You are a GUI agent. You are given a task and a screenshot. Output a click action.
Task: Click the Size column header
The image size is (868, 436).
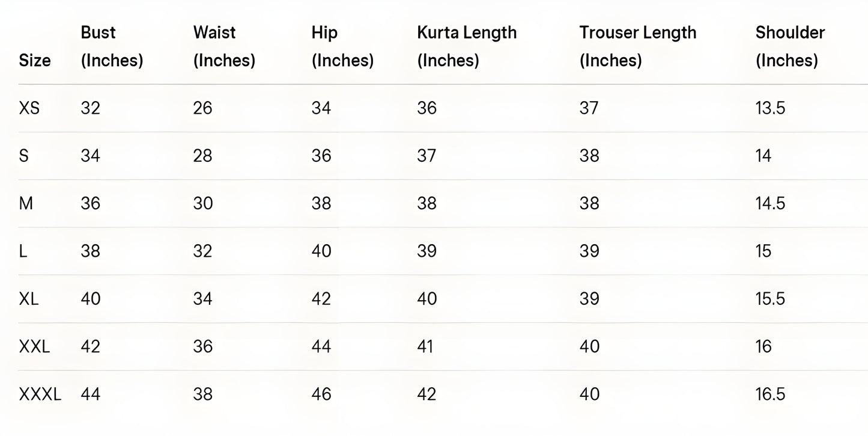pyautogui.click(x=35, y=60)
